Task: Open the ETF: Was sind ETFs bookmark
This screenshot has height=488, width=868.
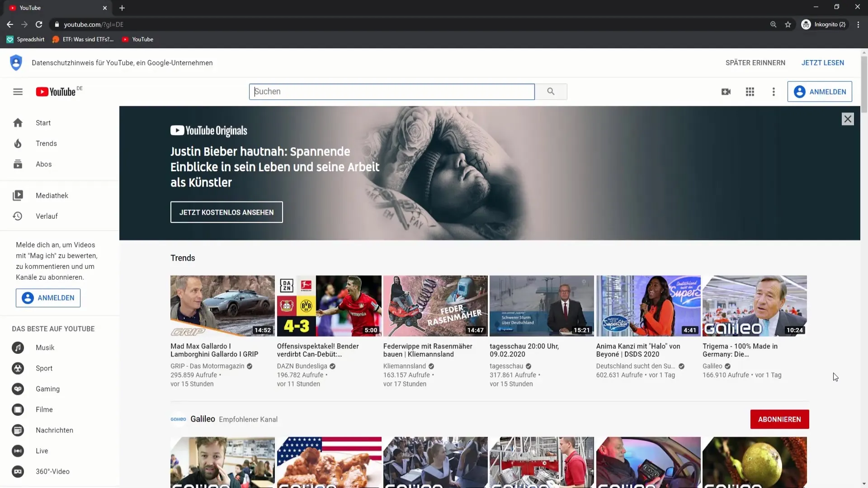Action: click(x=83, y=39)
